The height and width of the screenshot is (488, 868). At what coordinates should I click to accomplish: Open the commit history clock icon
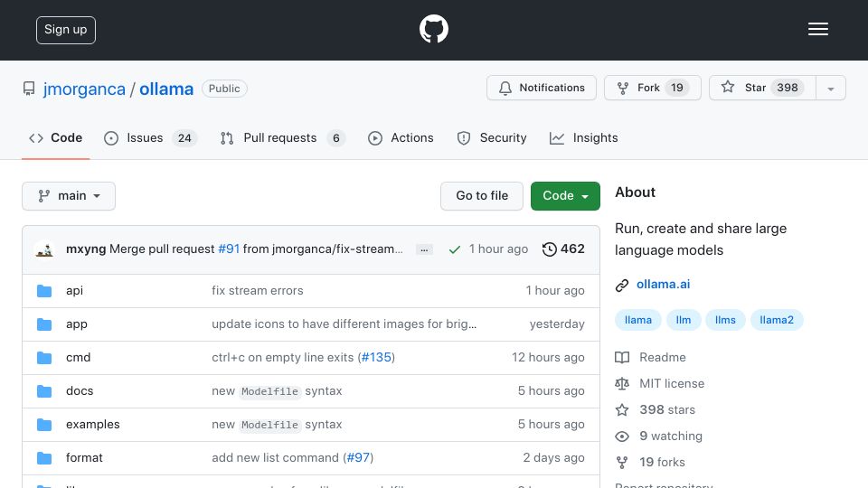549,249
